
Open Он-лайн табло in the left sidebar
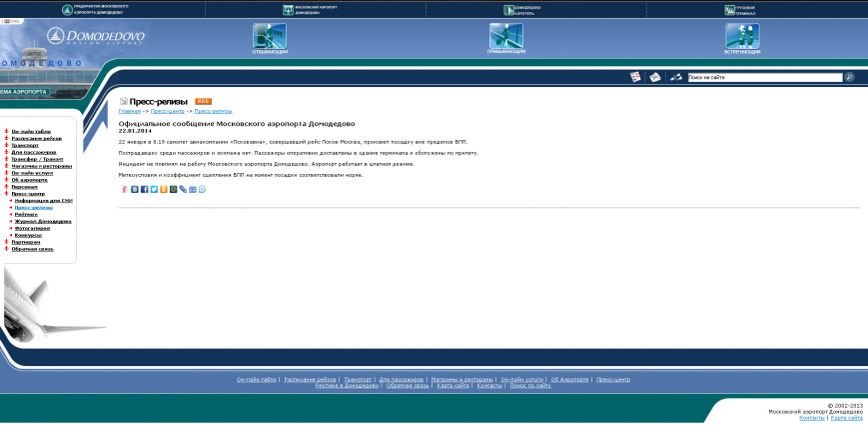pos(31,132)
